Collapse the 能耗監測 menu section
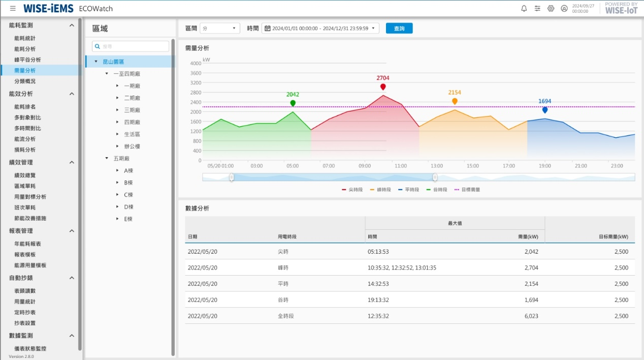Viewport: 644px width, 360px height. [x=72, y=25]
